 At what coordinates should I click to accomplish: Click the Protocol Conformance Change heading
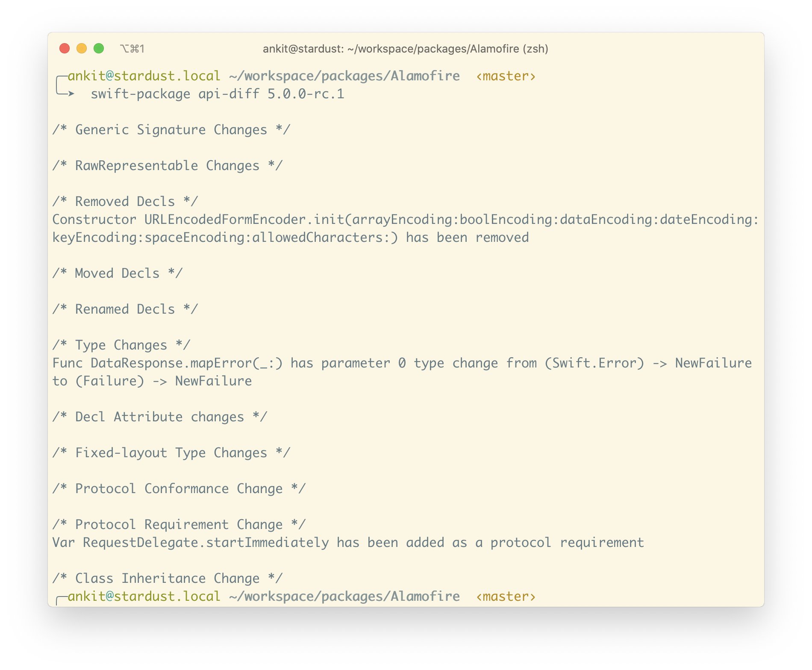(x=179, y=489)
